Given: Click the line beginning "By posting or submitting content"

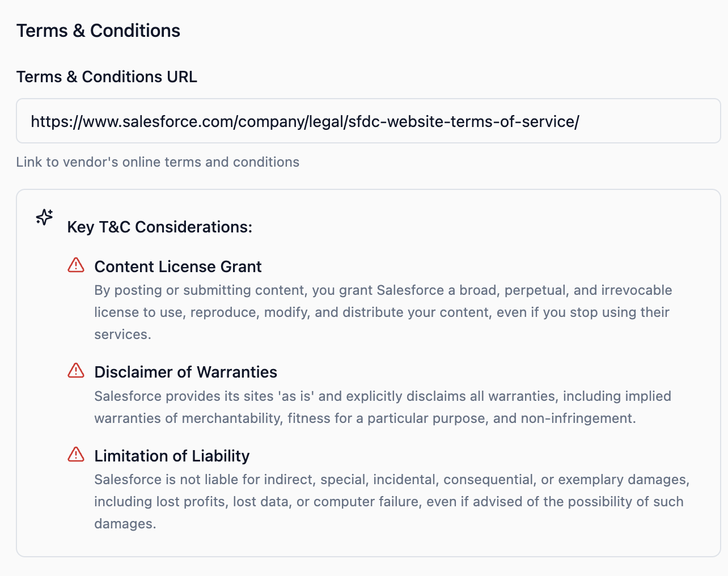Looking at the screenshot, I should [383, 290].
